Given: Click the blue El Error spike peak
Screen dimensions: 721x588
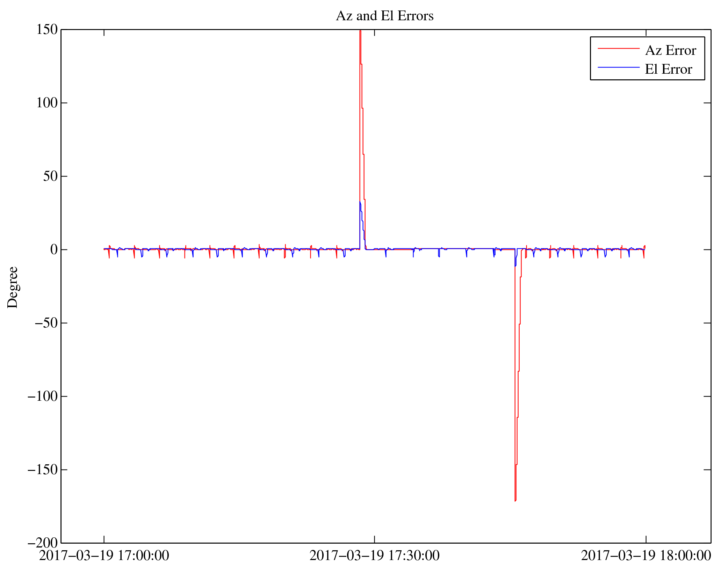Looking at the screenshot, I should tap(360, 202).
